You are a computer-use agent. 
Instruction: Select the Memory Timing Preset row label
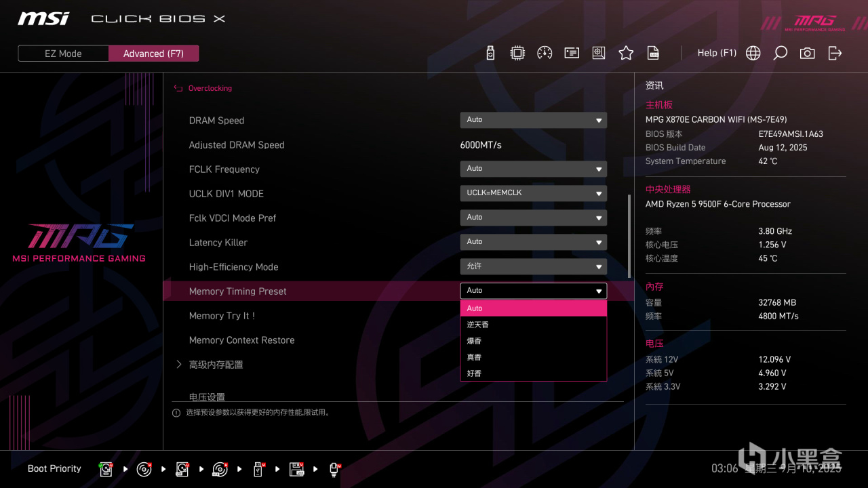click(237, 291)
